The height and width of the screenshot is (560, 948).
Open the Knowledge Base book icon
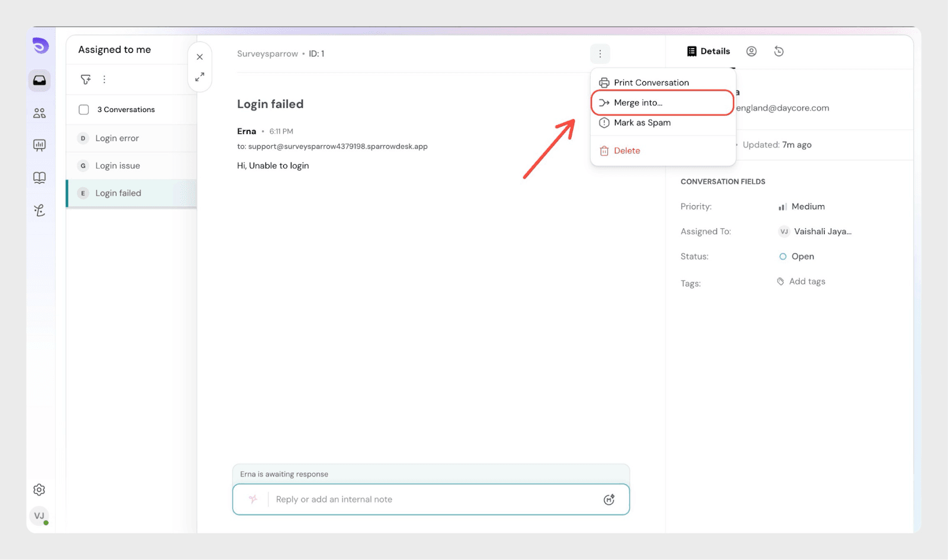[40, 178]
